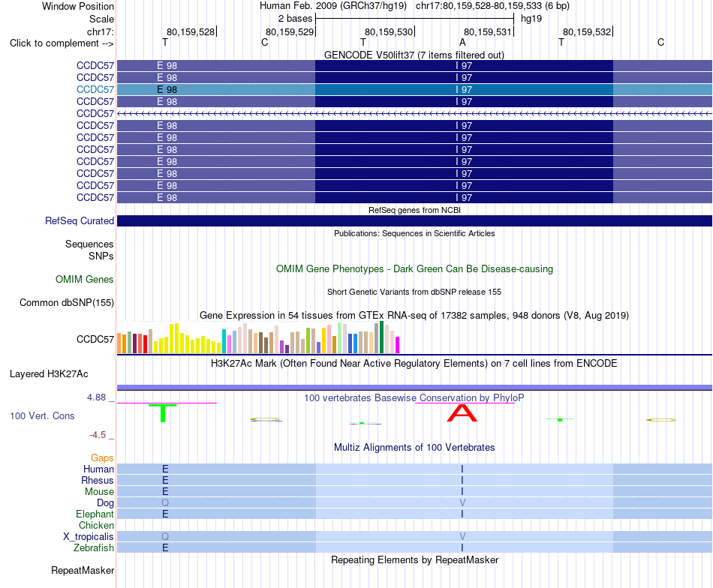Select the highlighted light-blue CCDC57 transcript label
This screenshot has width=713, height=588.
[x=95, y=89]
